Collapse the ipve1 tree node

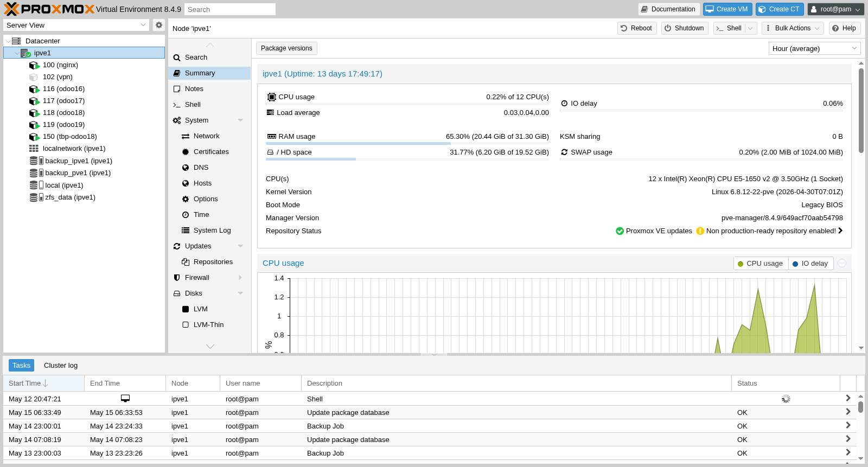(16, 53)
